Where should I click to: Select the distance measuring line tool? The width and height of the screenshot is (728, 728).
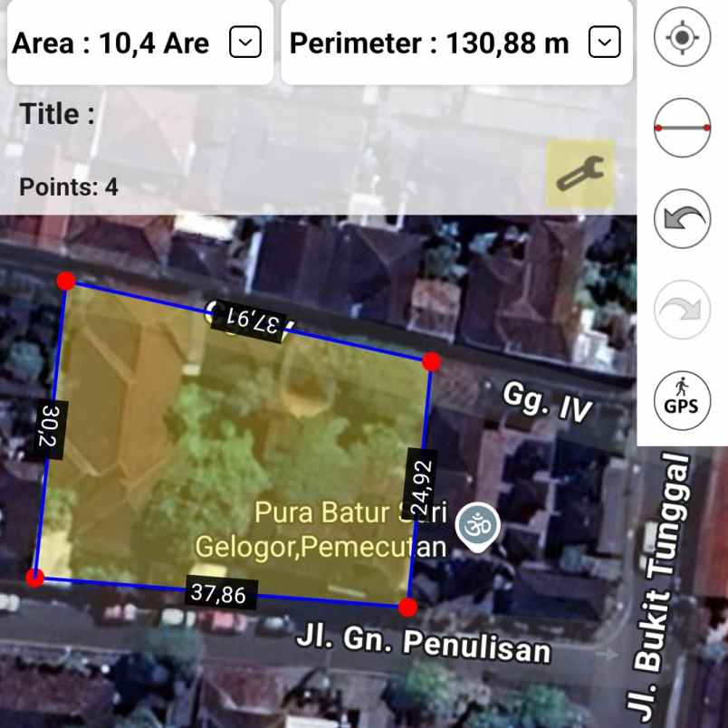[x=680, y=127]
